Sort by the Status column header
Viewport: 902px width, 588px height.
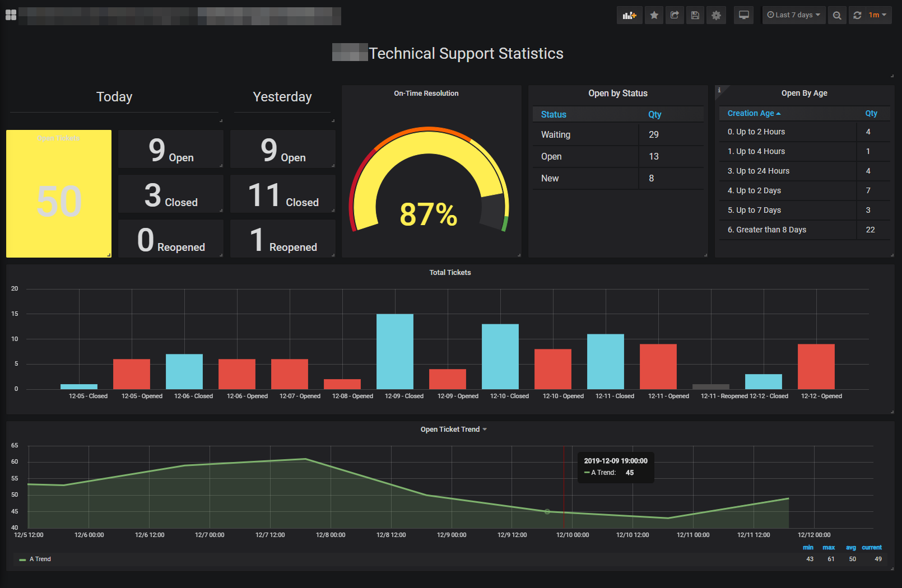pyautogui.click(x=554, y=114)
